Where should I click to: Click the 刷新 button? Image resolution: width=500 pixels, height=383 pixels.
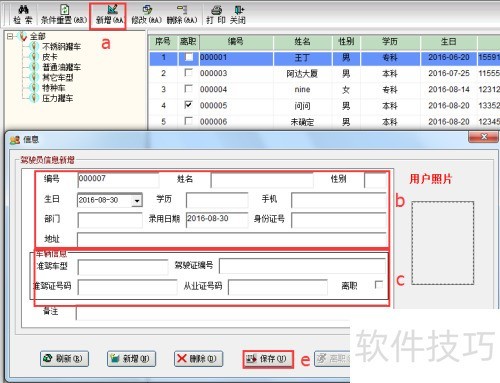[x=64, y=359]
